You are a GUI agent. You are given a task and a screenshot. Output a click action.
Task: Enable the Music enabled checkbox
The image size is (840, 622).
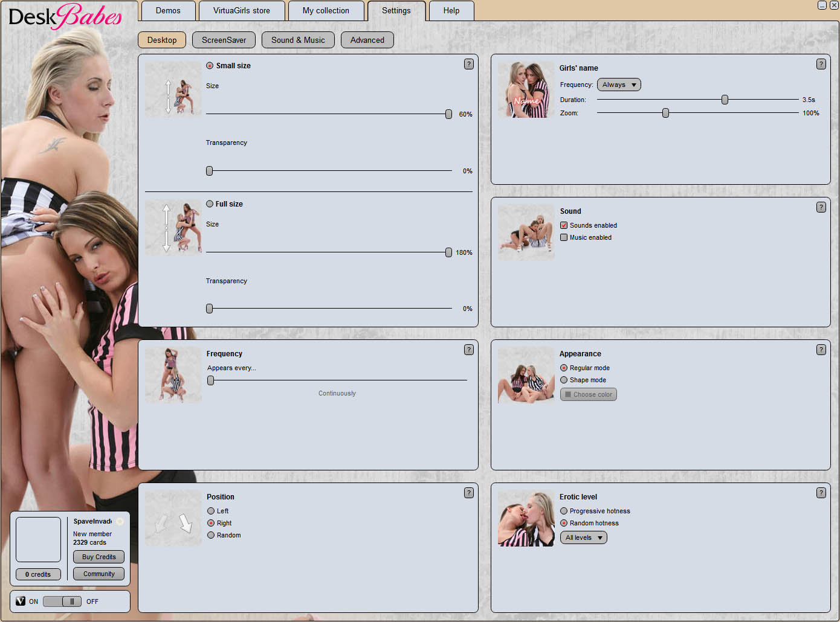click(x=564, y=237)
